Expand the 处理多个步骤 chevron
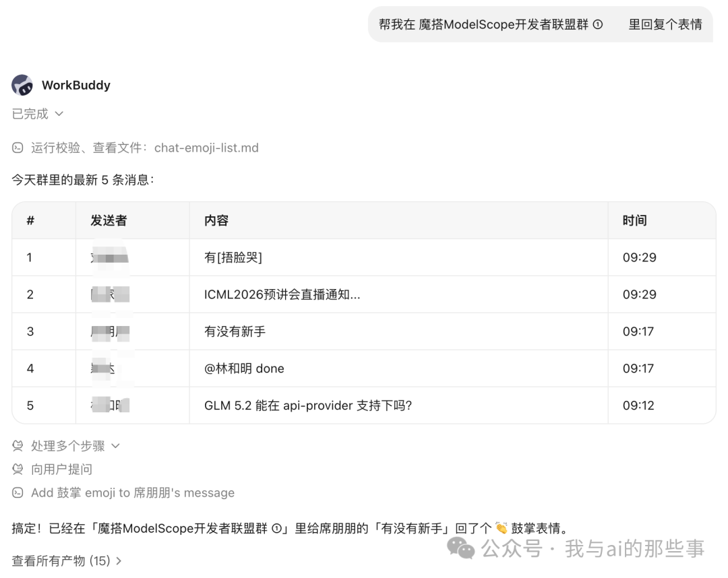728x578 pixels. (116, 446)
